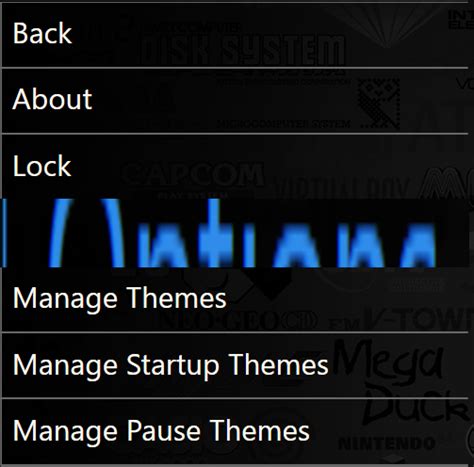Open Manage Startup Themes
The height and width of the screenshot is (467, 474).
(235, 365)
